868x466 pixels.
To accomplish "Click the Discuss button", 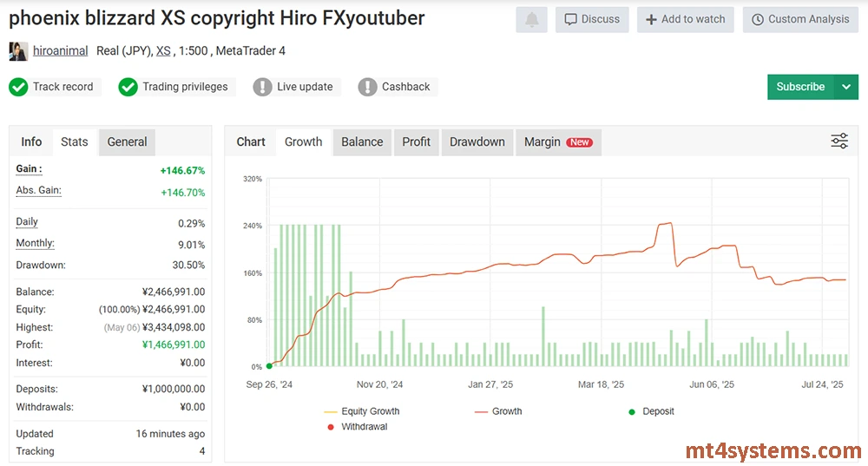I will [592, 19].
